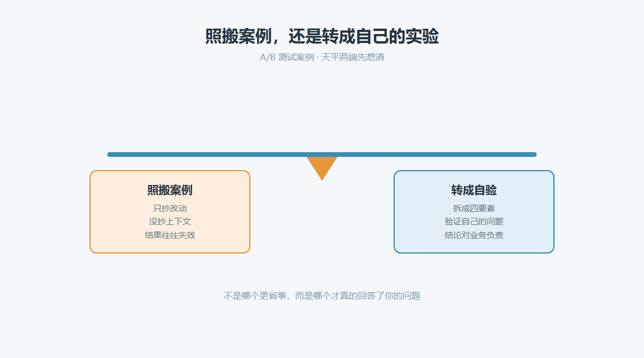Click the line '结果往往失效'
Viewport: 644px width, 358px height.
point(169,235)
